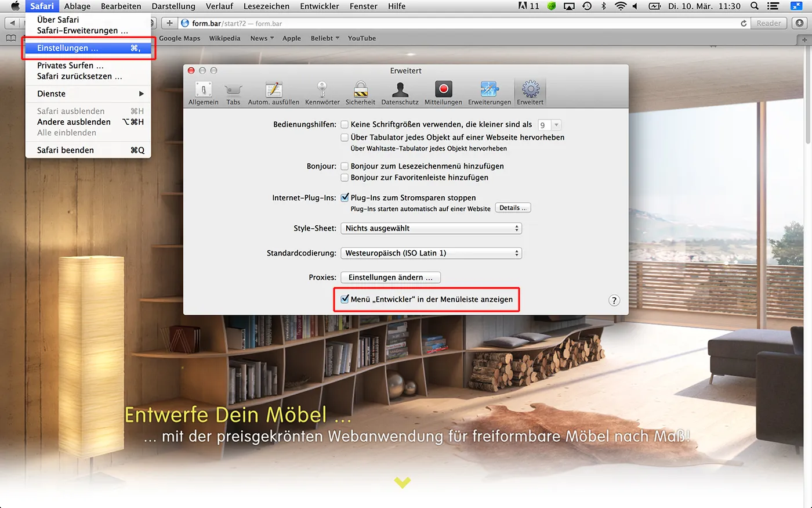Click the add bookmark plus button
Image resolution: width=812 pixels, height=508 pixels.
click(169, 23)
